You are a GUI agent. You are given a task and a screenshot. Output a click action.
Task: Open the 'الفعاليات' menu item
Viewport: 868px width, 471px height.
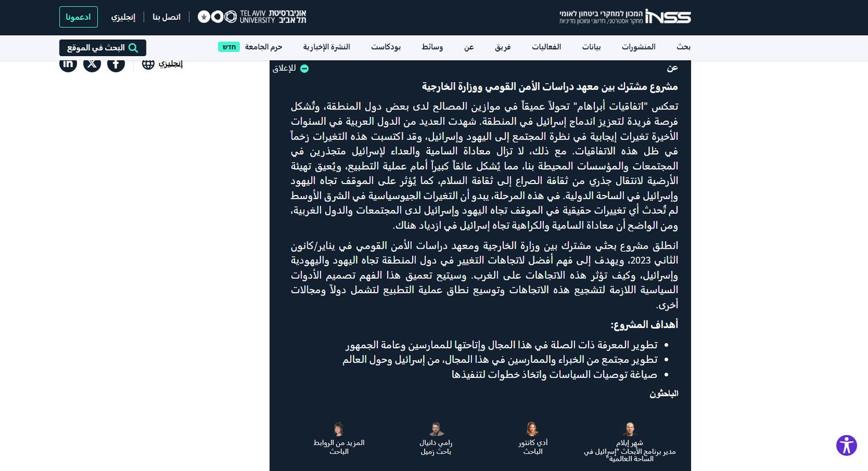pyautogui.click(x=547, y=47)
